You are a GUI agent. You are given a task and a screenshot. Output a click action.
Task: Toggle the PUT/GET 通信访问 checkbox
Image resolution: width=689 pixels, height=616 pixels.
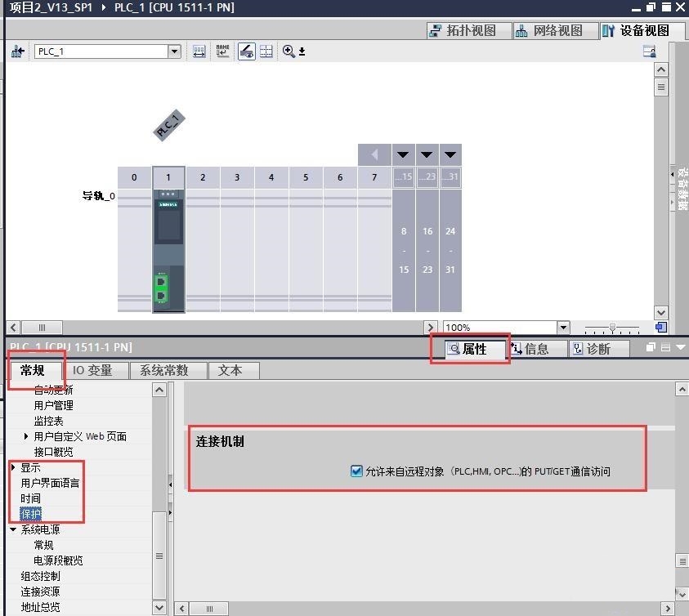[356, 470]
